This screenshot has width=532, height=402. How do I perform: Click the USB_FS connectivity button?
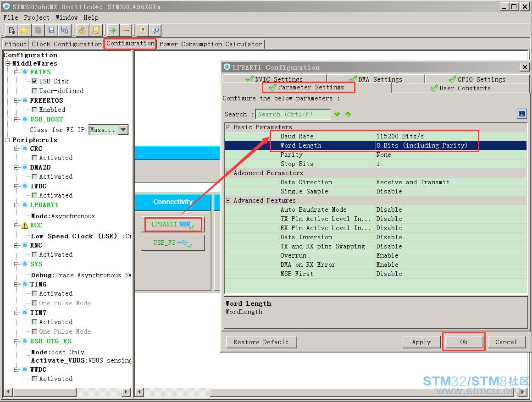tap(173, 243)
